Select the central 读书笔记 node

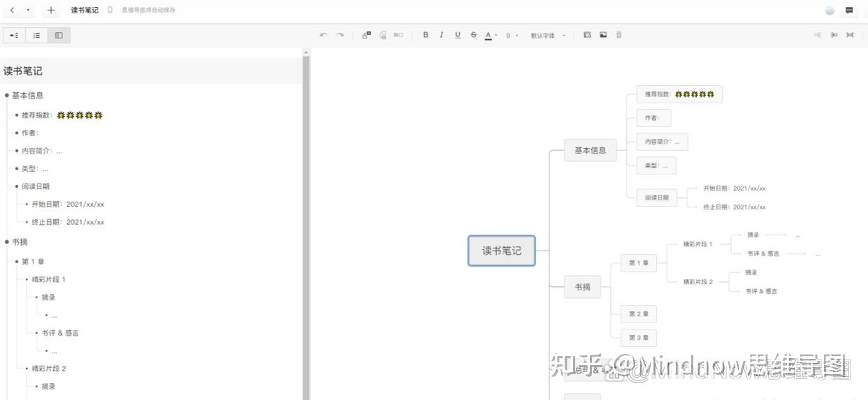point(502,251)
